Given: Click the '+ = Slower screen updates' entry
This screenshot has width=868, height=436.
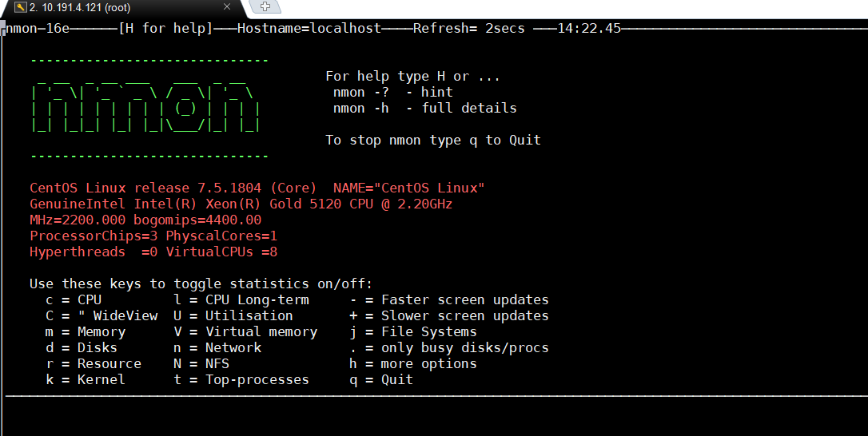Looking at the screenshot, I should (449, 316).
